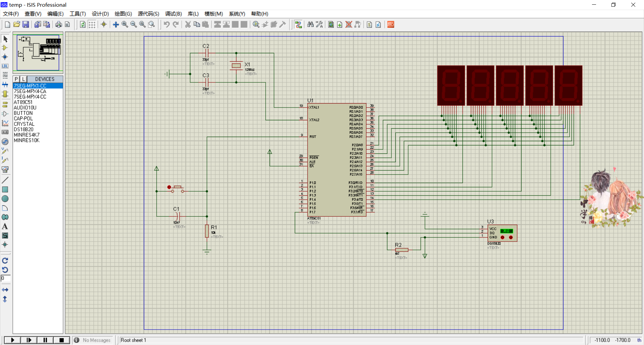The width and height of the screenshot is (644, 345).
Task: Select 2D graphics text tool
Action: point(5,226)
